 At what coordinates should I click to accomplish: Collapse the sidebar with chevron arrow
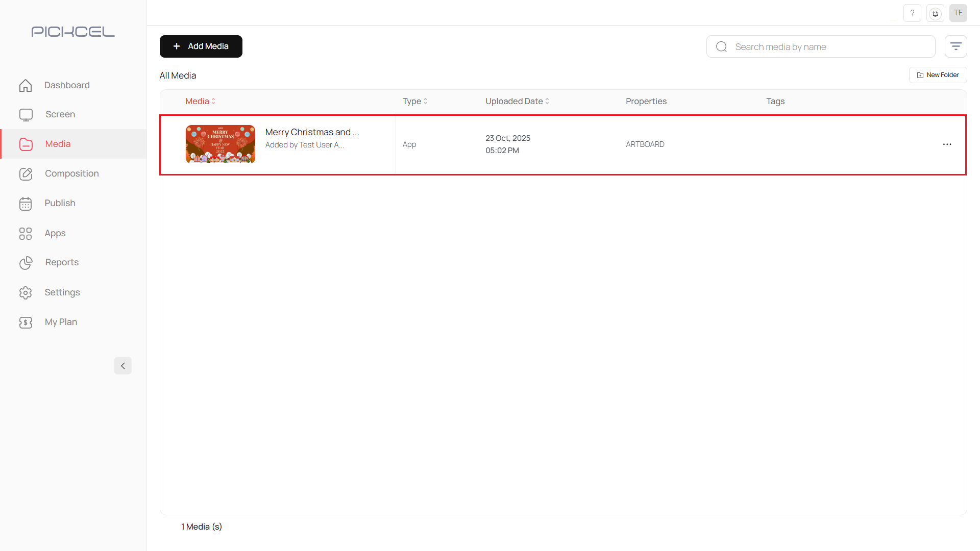point(122,366)
